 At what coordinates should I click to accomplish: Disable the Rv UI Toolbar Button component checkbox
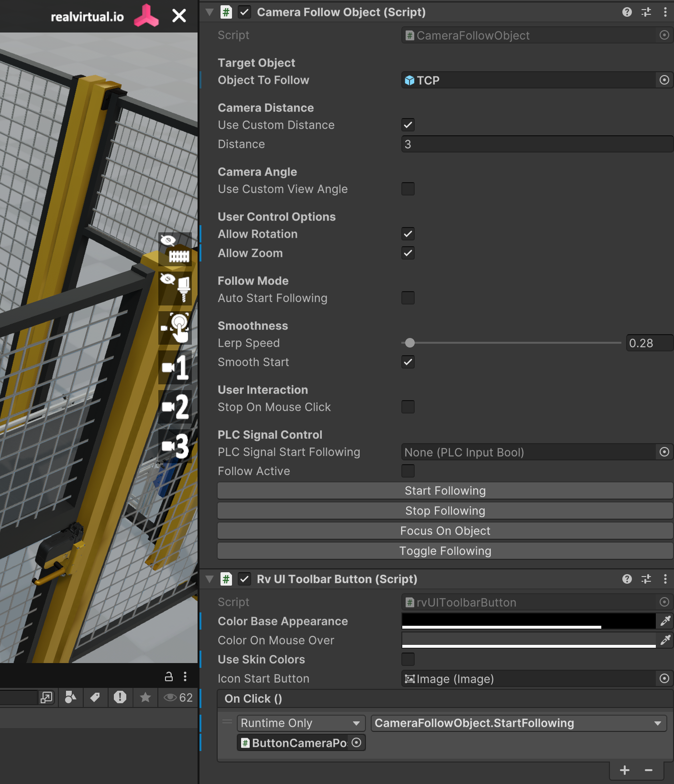[244, 579]
